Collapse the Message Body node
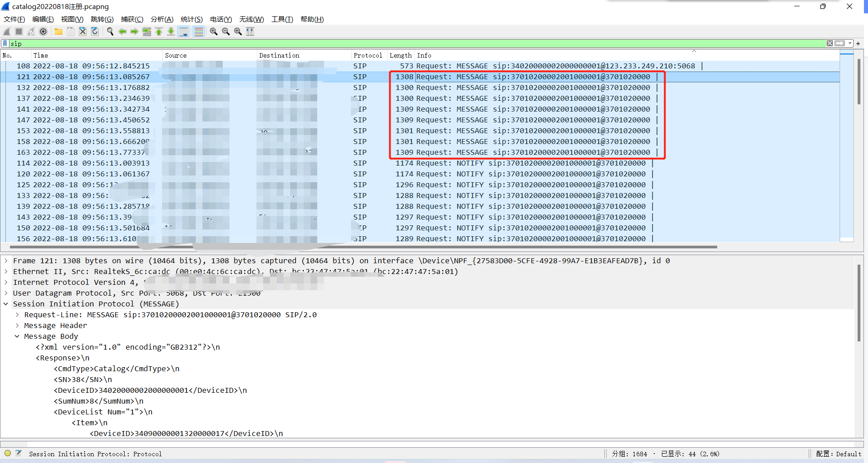 (17, 336)
